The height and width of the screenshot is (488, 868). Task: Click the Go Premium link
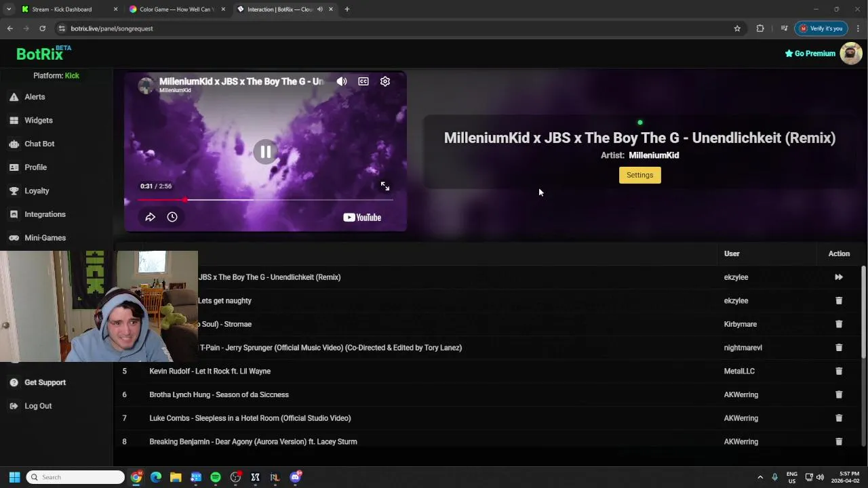[810, 54]
